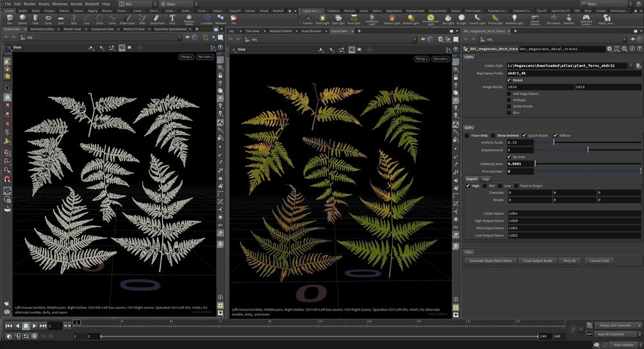Open the Redshift menu
The image size is (644, 349).
92,4
